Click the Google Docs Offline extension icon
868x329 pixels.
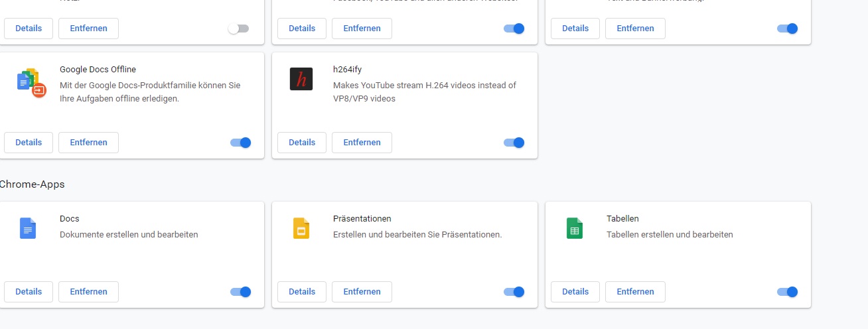pos(31,82)
